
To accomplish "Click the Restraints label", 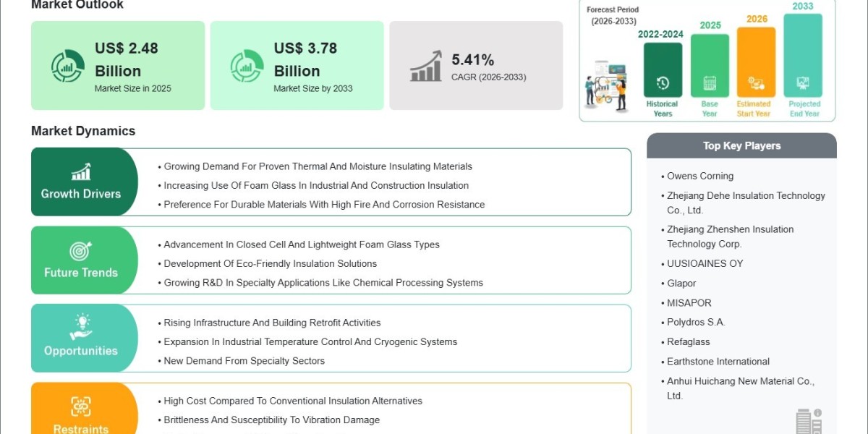I will click(81, 429).
